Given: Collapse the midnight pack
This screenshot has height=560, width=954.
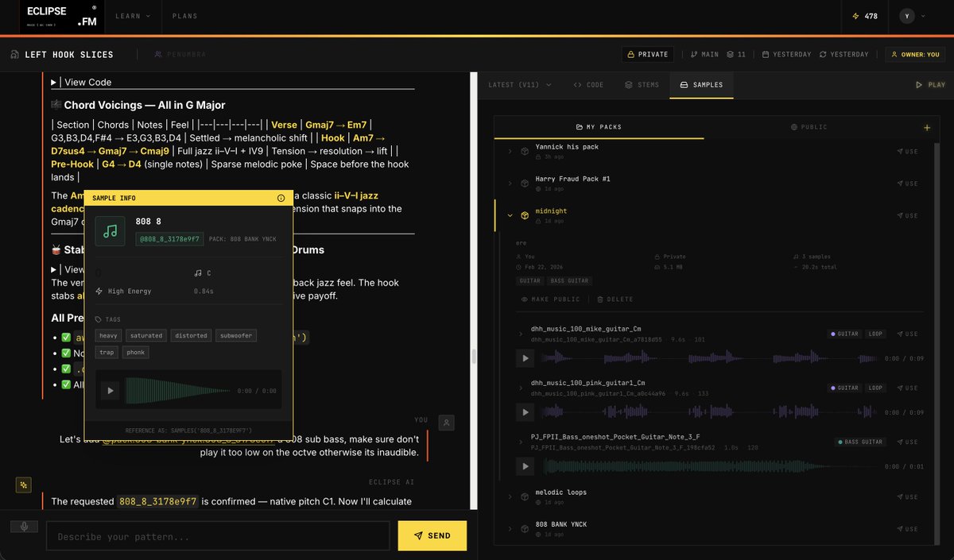Looking at the screenshot, I should tap(509, 215).
